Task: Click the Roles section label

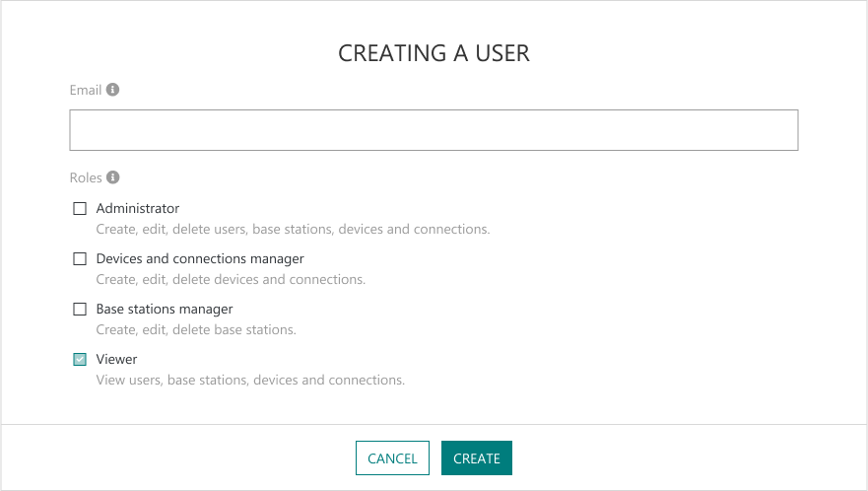Action: tap(85, 178)
